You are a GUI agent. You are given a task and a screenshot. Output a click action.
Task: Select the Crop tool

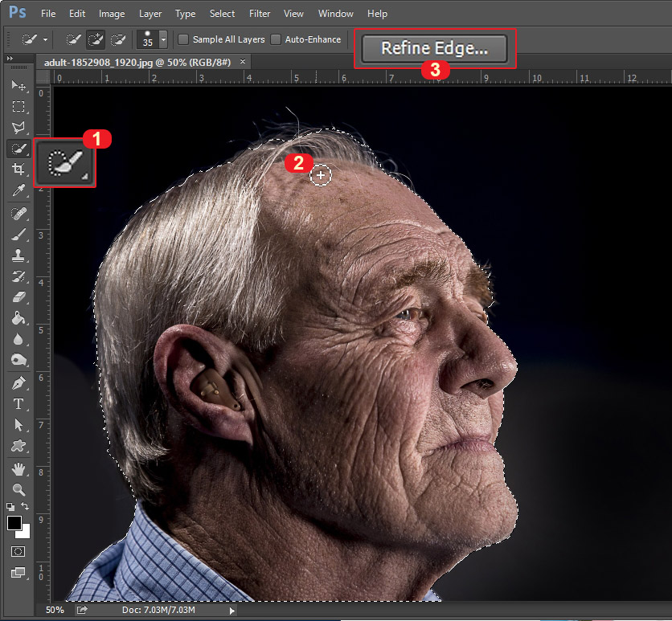tap(18, 170)
